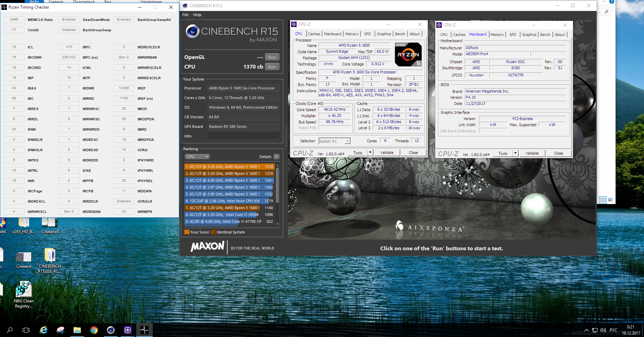Open Task View from the taskbar
The image size is (644, 337).
pos(26,330)
